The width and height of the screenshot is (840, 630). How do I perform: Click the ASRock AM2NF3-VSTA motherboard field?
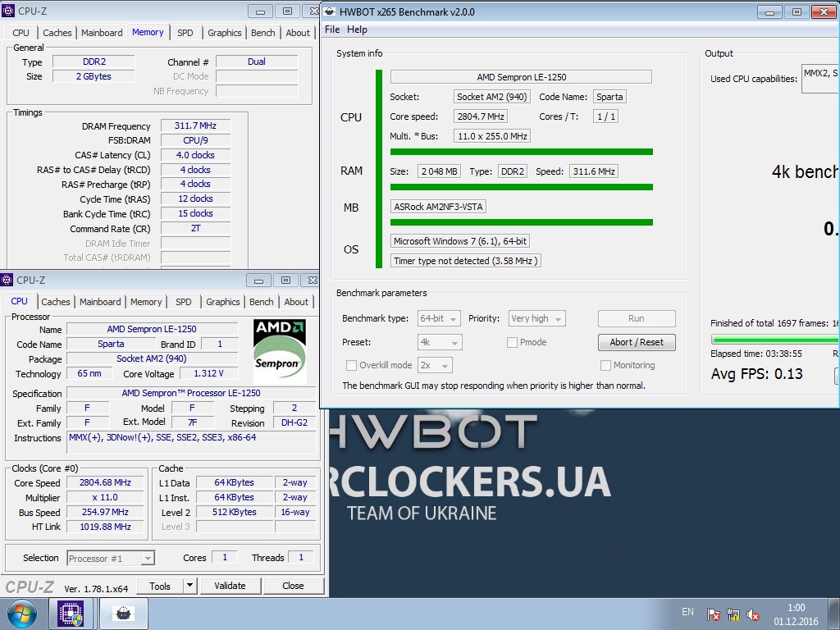pyautogui.click(x=438, y=207)
